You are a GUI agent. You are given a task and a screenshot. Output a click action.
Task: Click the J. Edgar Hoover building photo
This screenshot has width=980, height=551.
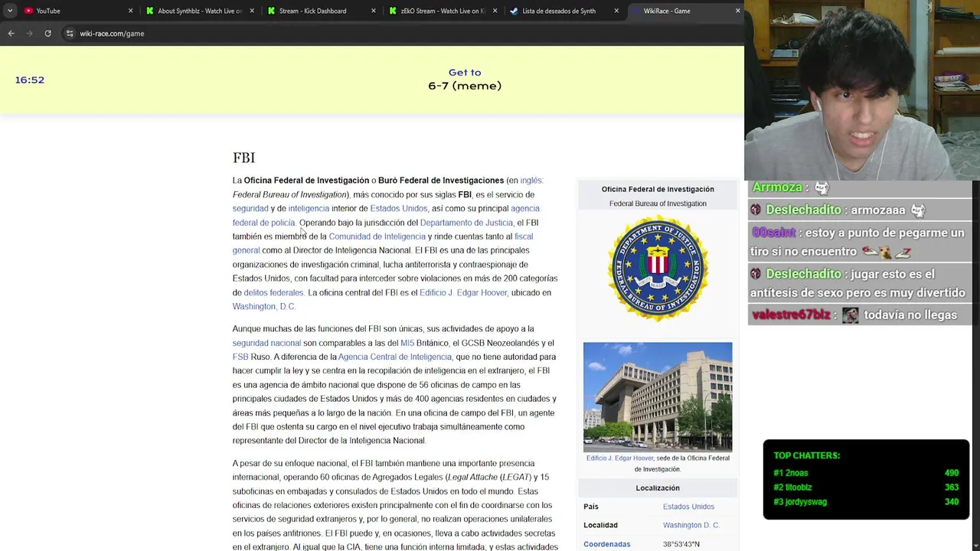coord(658,396)
